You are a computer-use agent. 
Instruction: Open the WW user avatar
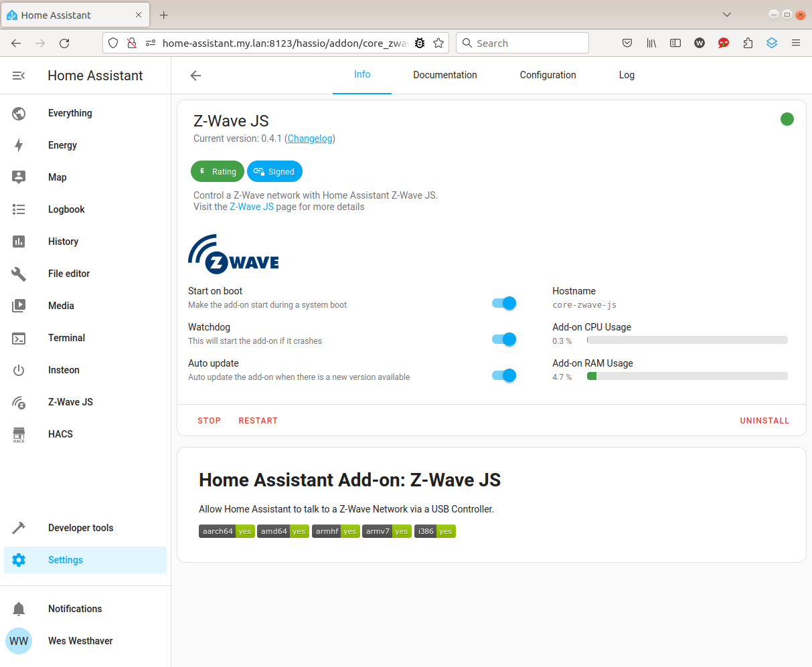click(x=19, y=641)
